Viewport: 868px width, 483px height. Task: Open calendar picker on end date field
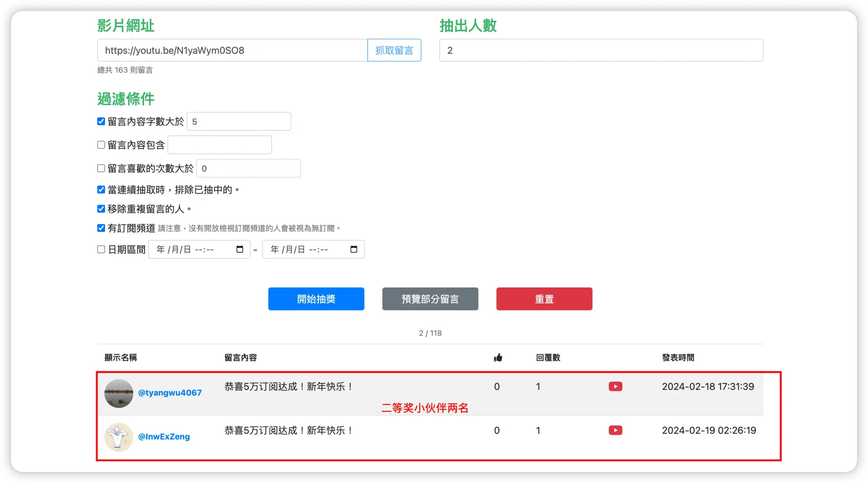coord(354,249)
